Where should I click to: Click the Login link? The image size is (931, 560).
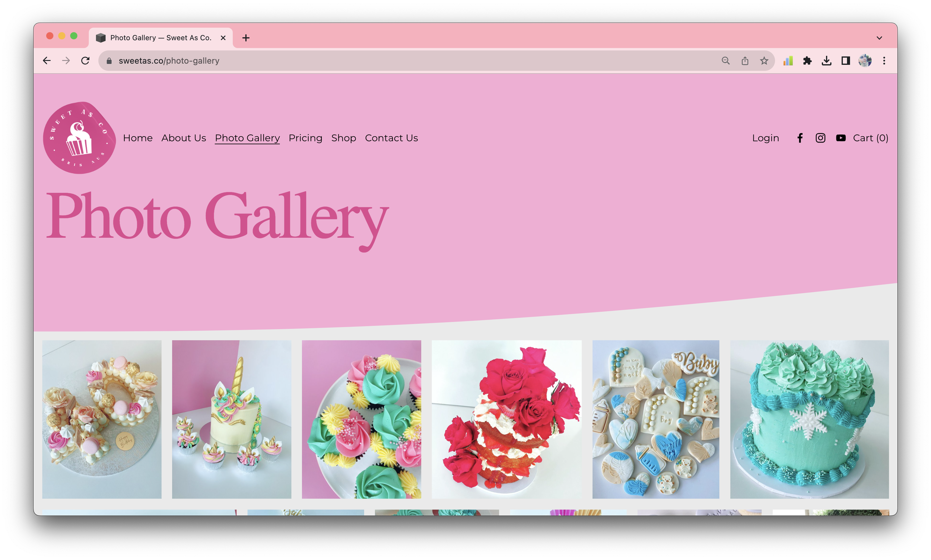click(x=765, y=138)
